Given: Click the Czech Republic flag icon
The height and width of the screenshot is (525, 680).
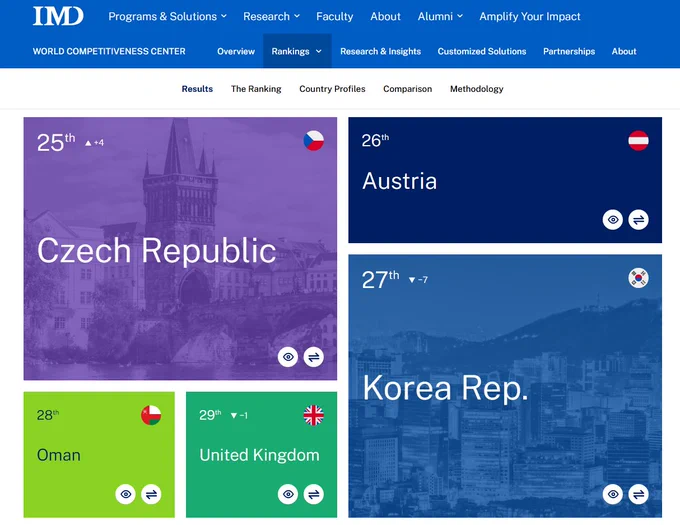Looking at the screenshot, I should pyautogui.click(x=314, y=140).
